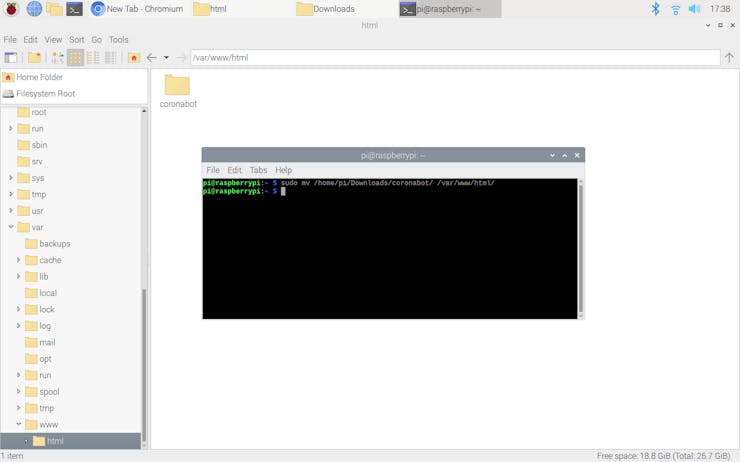Collapse the var folder in the tree
Screen dimensions: 740x462
[x=11, y=227]
